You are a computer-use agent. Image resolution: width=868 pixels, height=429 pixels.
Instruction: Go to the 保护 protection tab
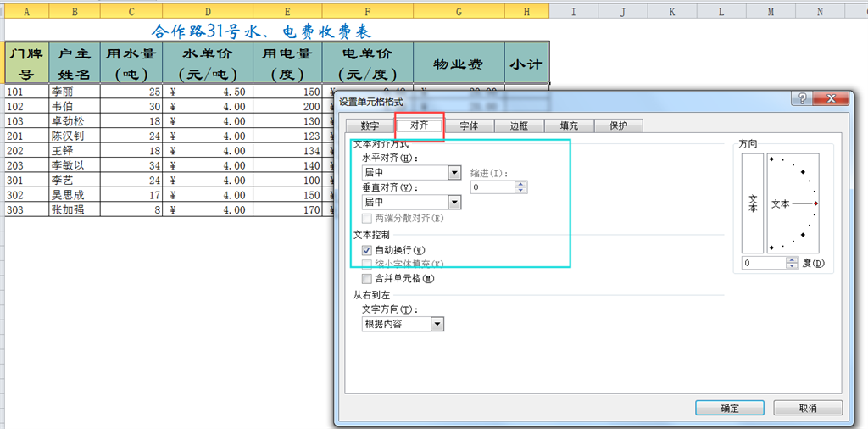click(x=618, y=125)
